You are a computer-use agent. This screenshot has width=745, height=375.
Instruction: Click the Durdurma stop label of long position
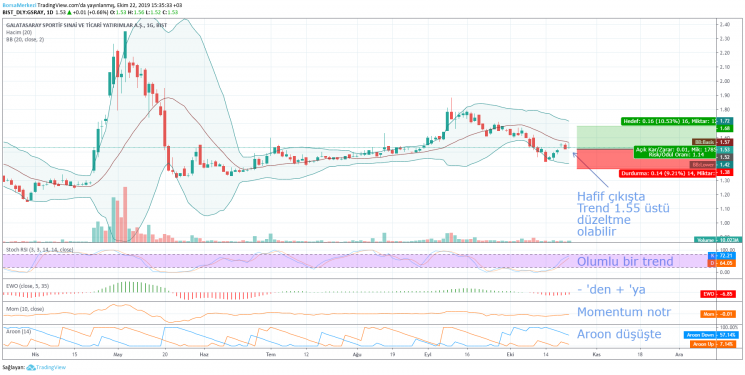click(x=667, y=174)
